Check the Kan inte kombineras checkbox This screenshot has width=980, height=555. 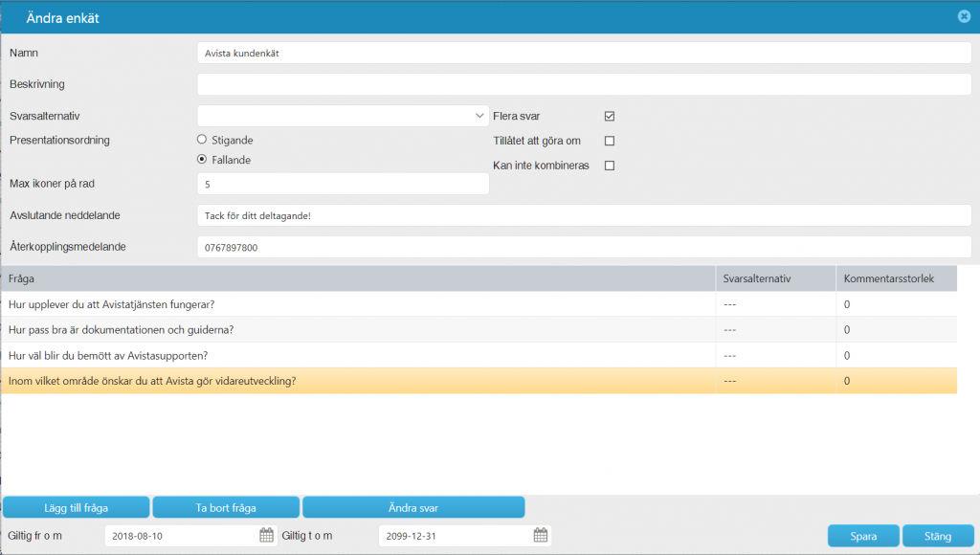tap(610, 166)
